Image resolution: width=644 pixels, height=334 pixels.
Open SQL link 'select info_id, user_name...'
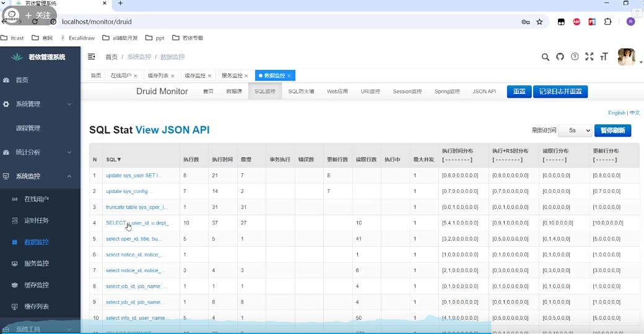coord(137,318)
